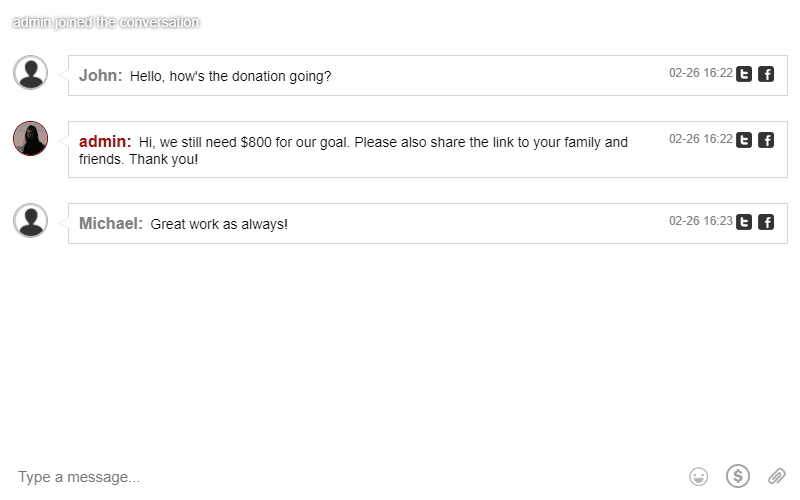Click the dollar donation icon
Viewport: 800px width, 500px height.
738,476
